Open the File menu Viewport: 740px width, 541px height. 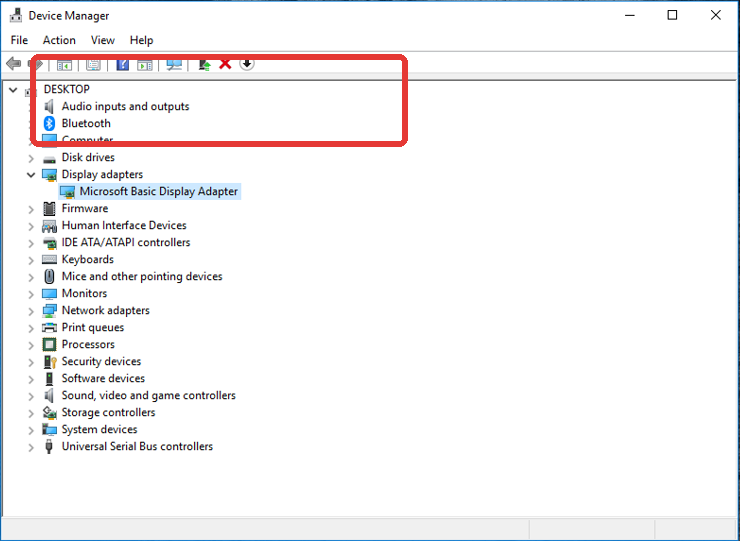(x=19, y=40)
